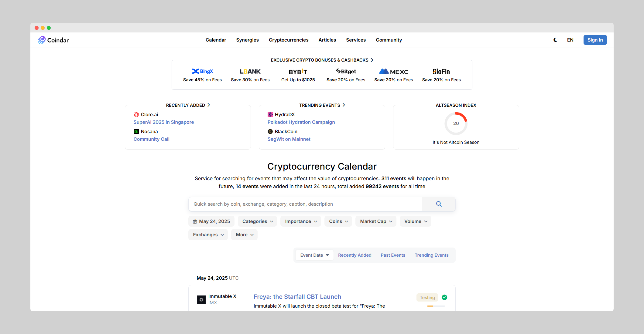Open SuperAI 2025 in Singapore link
644x334 pixels.
pos(163,122)
